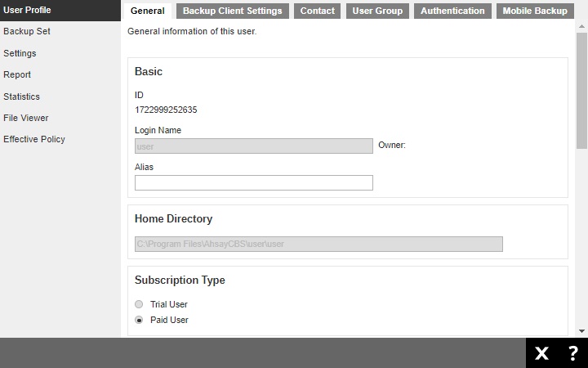Select User Profile in the sidebar

[x=27, y=10]
